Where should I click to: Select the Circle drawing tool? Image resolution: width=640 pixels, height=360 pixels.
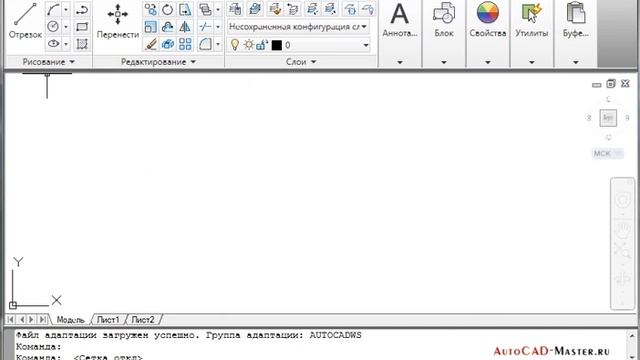(53, 27)
